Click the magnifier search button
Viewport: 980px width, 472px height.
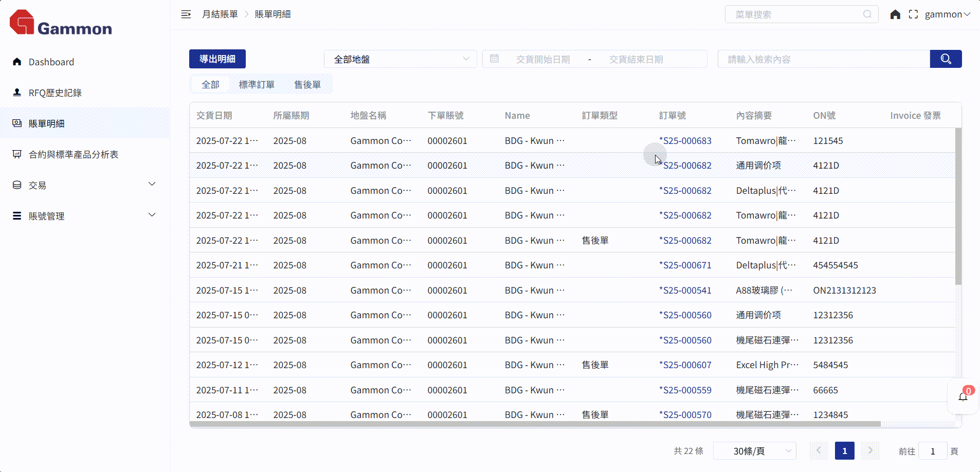click(946, 59)
